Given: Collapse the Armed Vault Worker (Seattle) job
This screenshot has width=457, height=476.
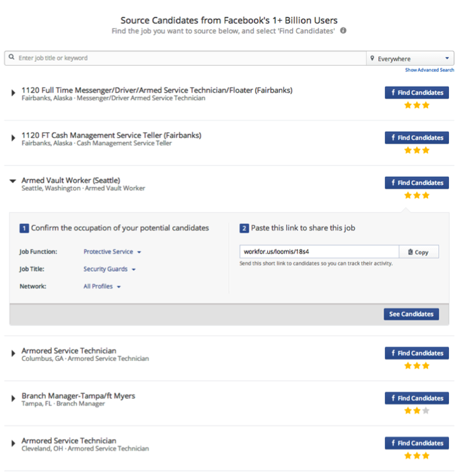Looking at the screenshot, I should [x=13, y=181].
